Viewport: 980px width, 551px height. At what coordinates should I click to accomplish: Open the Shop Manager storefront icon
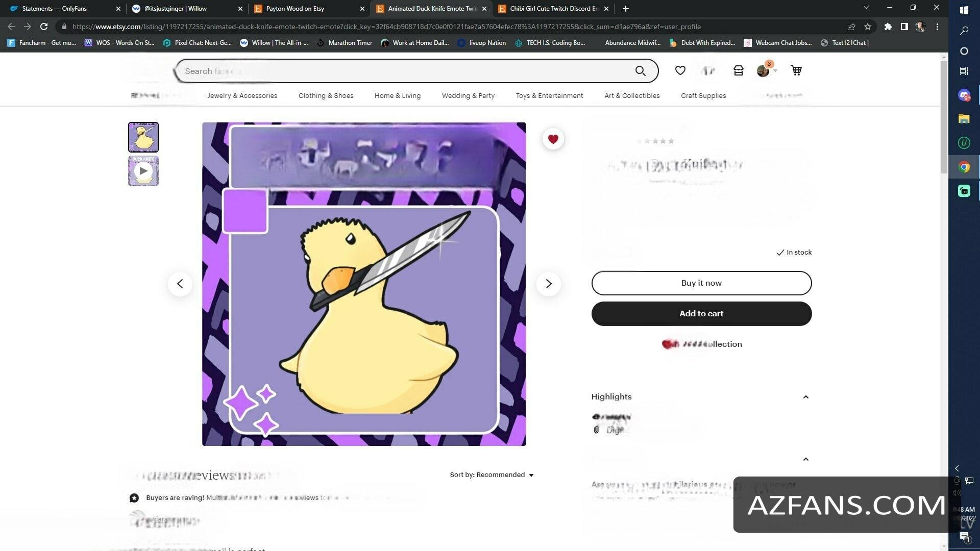coord(738,70)
